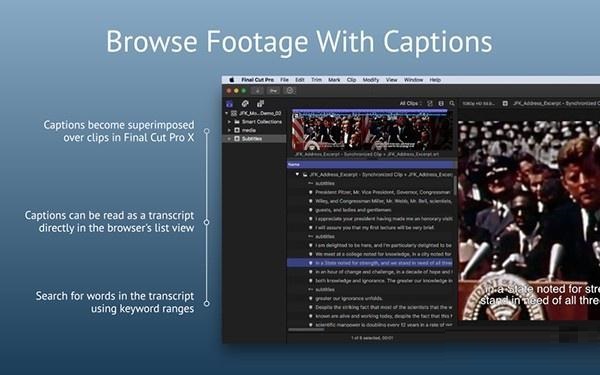Image resolution: width=600 pixels, height=375 pixels.
Task: Toggle filmstrip and list view icon
Action: tap(441, 103)
